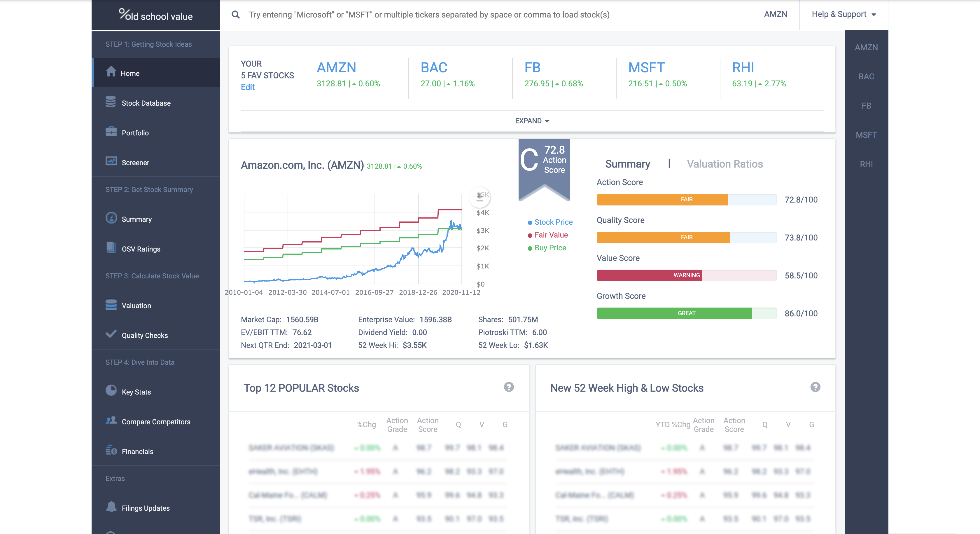Click the search magnifier icon
Viewport: 980px width, 534px height.
(x=235, y=15)
